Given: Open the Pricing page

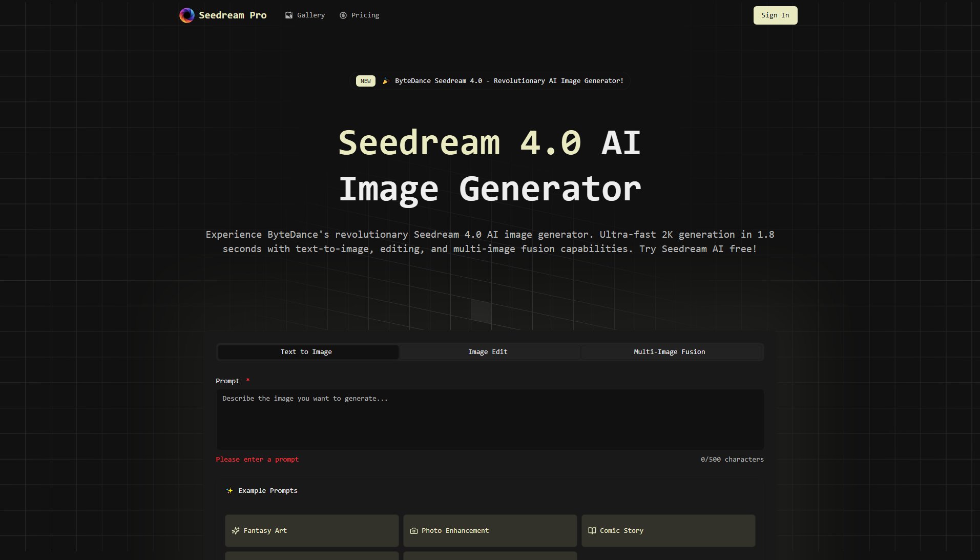Looking at the screenshot, I should click(360, 15).
